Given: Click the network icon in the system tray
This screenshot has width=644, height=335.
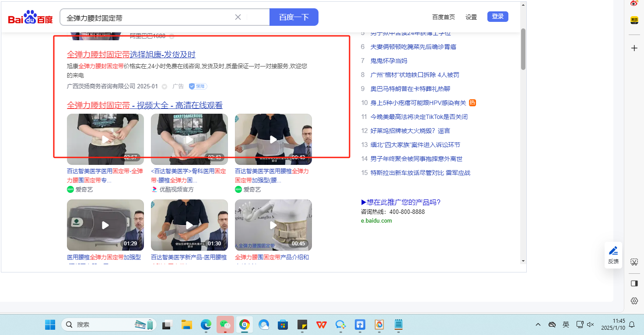Looking at the screenshot, I should (x=580, y=325).
